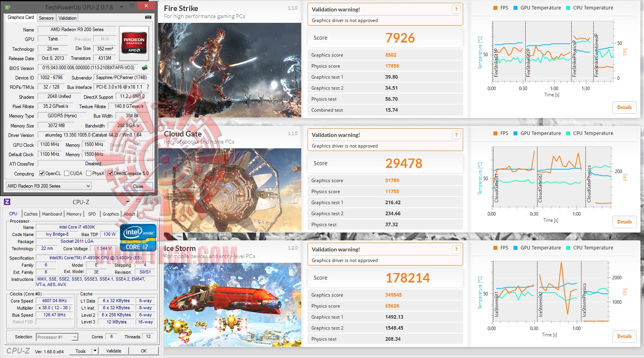
Task: Select the CPU tab in CPU-Z
Action: [13, 214]
